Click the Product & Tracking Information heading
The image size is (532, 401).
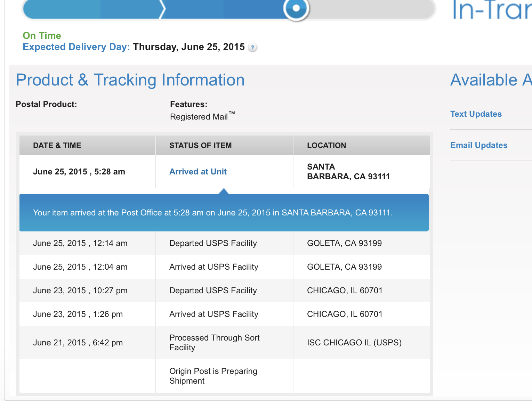(130, 80)
